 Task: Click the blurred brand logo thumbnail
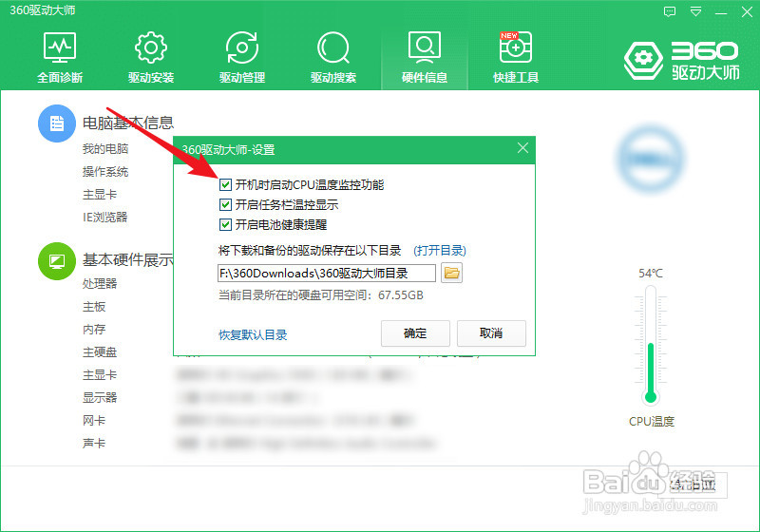651,159
